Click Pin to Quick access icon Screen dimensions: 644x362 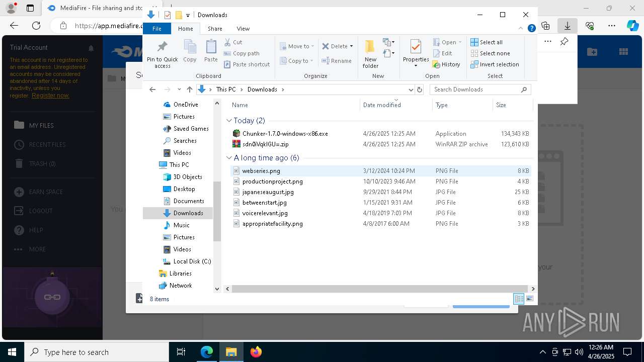162,54
